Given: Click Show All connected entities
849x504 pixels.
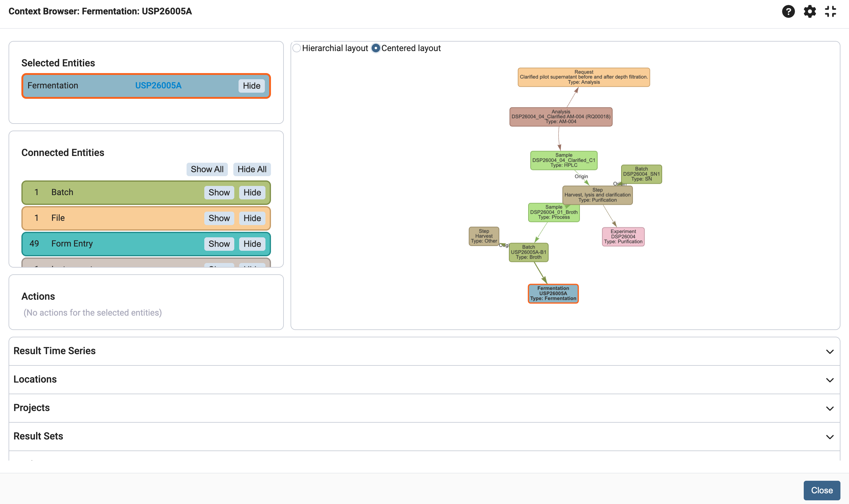Looking at the screenshot, I should (x=207, y=169).
